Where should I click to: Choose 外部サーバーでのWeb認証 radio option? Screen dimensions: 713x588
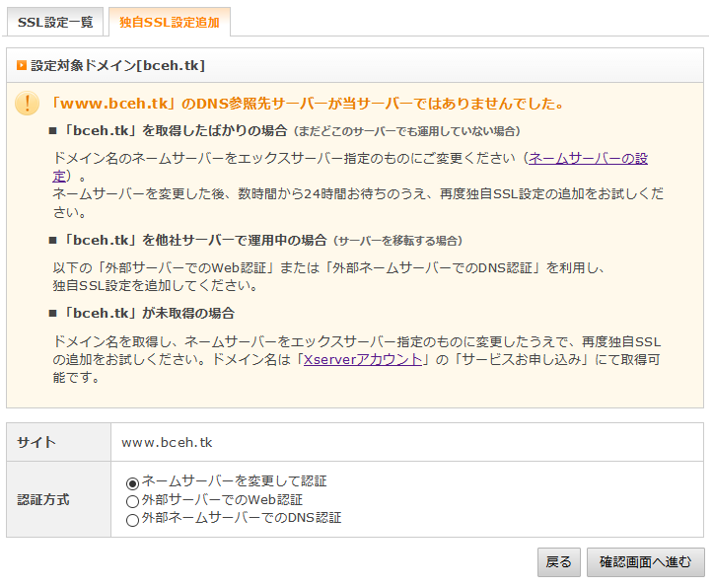tap(132, 501)
